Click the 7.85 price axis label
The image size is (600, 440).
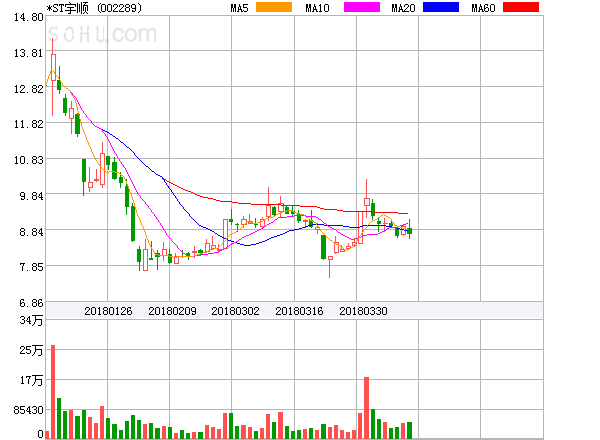31,267
